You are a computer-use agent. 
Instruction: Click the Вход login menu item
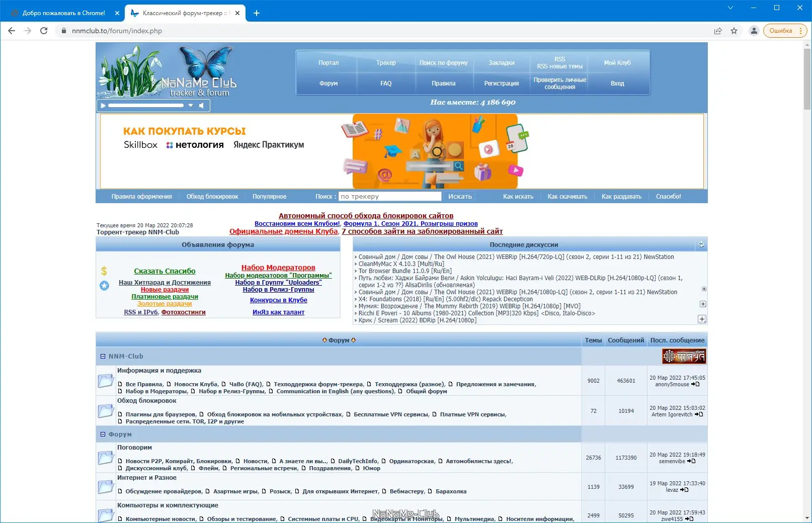pos(617,83)
